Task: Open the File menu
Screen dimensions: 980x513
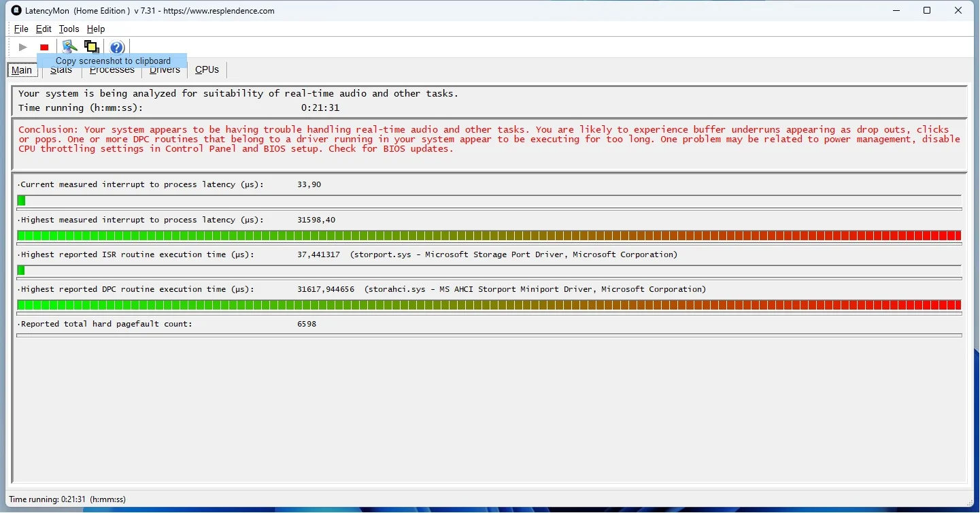Action: [21, 29]
